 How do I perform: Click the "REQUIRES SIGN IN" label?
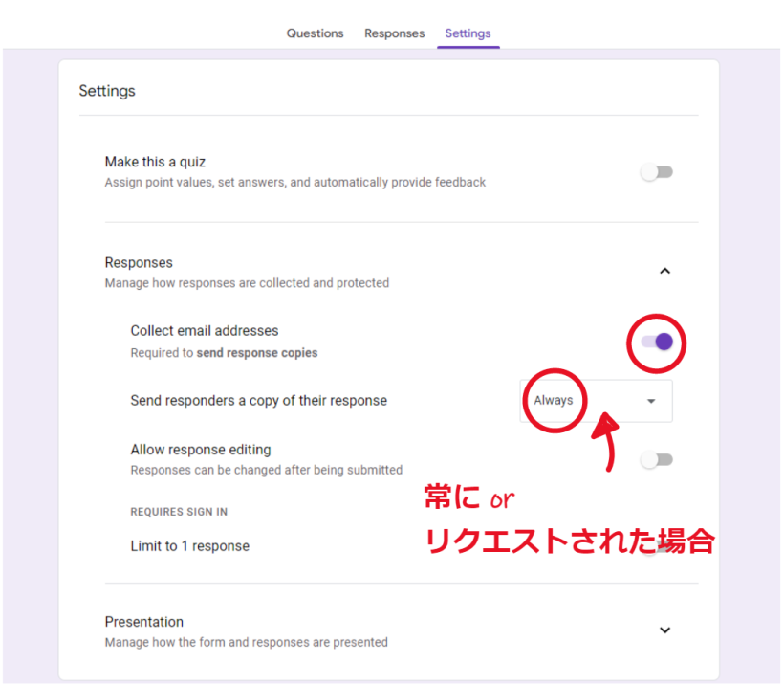tap(179, 512)
